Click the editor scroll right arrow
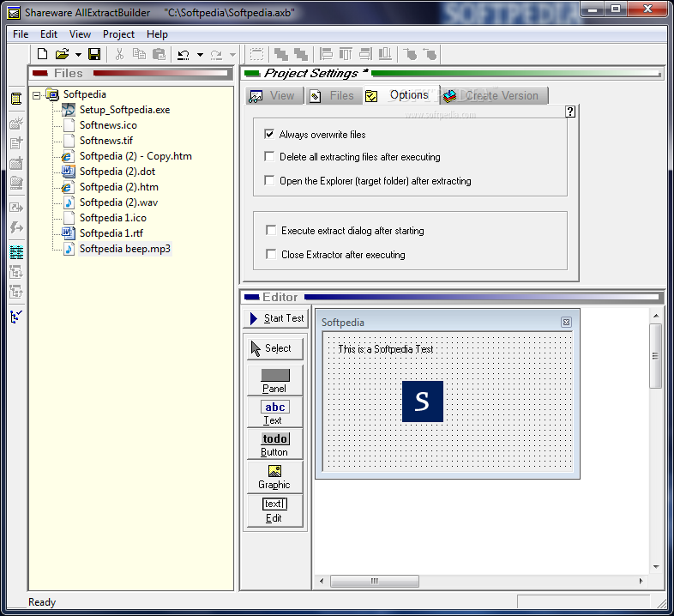The height and width of the screenshot is (616, 674). (641, 581)
